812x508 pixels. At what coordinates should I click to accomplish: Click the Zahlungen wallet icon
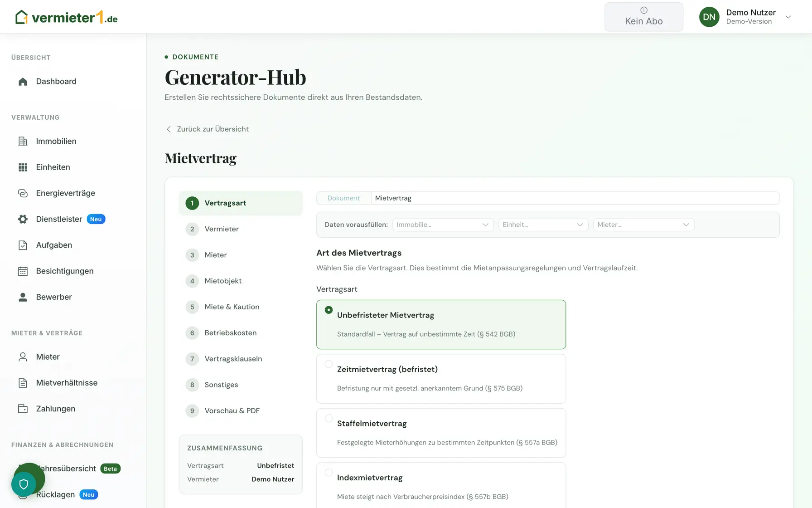coord(23,409)
